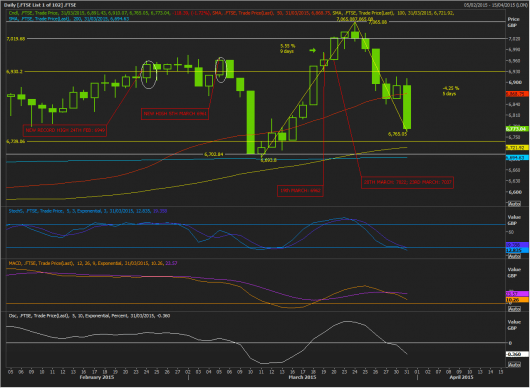Click the 'Daily [.FTSE List 1 of 102]' title
The height and width of the screenshot is (388, 530).
pos(39,5)
